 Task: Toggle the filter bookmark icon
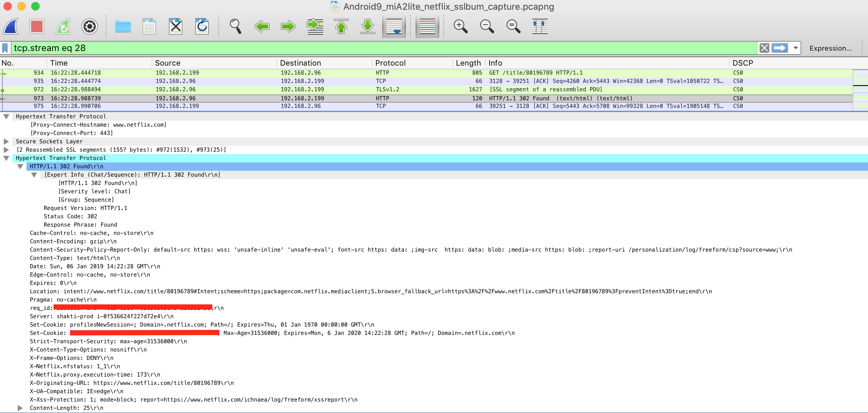point(5,48)
